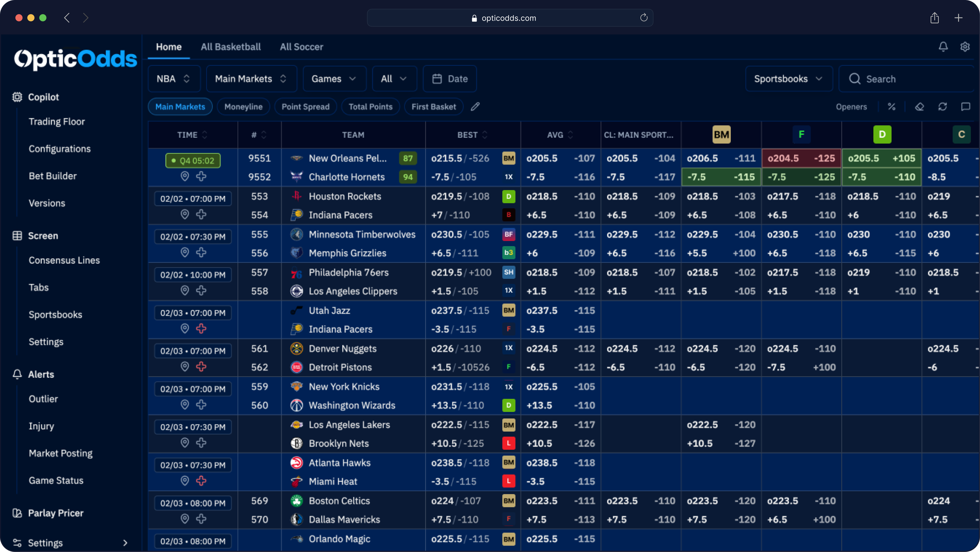980x552 pixels.
Task: Click the green 94 score badge for Charlotte Hornets
Action: tap(408, 177)
